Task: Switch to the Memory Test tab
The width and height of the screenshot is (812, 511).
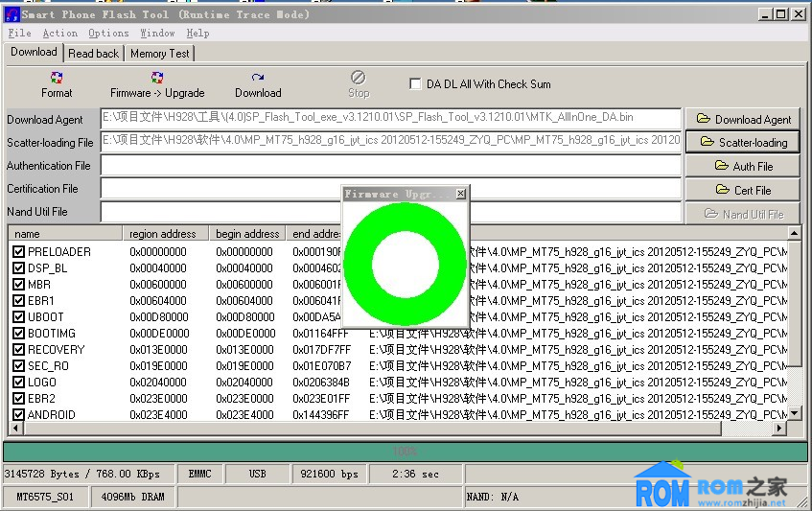Action: click(160, 54)
